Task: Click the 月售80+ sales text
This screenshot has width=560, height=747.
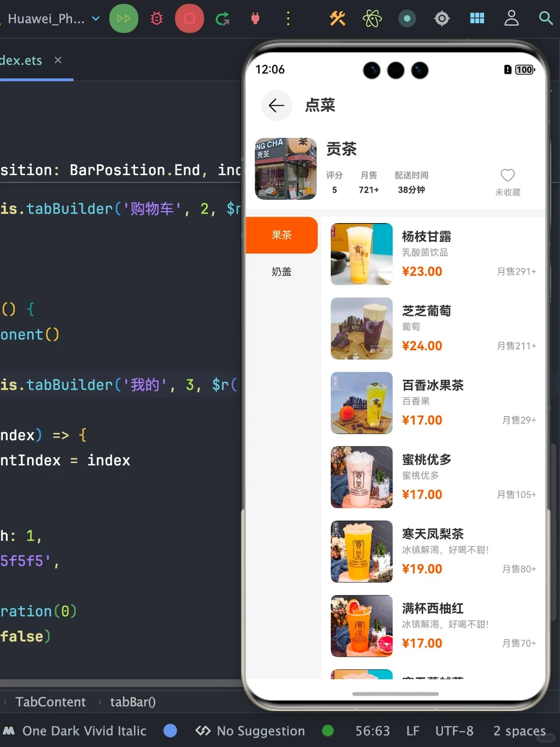Action: pos(519,569)
